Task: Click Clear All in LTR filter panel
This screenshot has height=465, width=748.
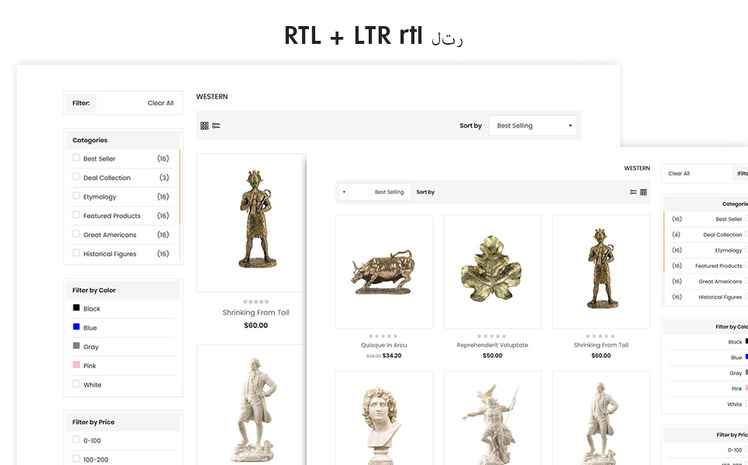Action: (x=160, y=103)
